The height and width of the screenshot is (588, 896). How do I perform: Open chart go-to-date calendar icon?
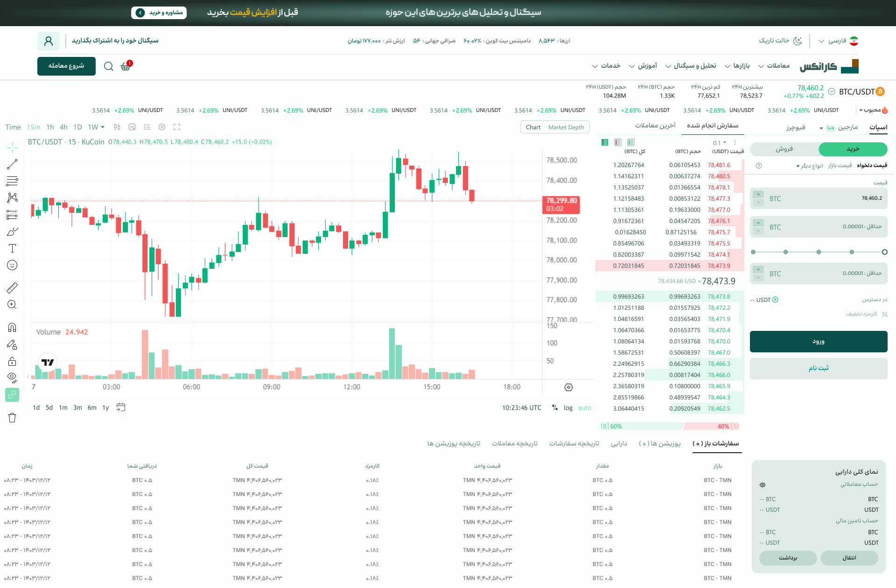[x=121, y=407]
